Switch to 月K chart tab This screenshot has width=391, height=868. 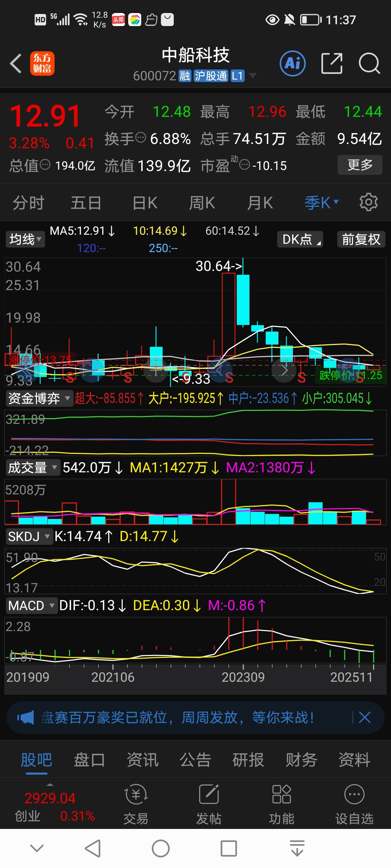pos(260,203)
